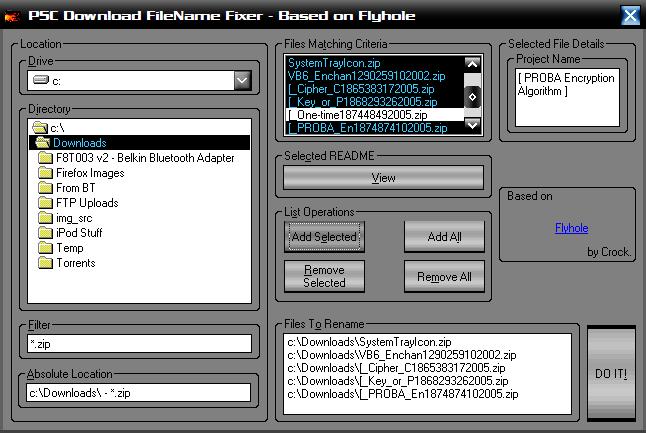Viewport: 646px width, 433px height.
Task: Open the Drive dropdown arrow
Action: tap(241, 80)
